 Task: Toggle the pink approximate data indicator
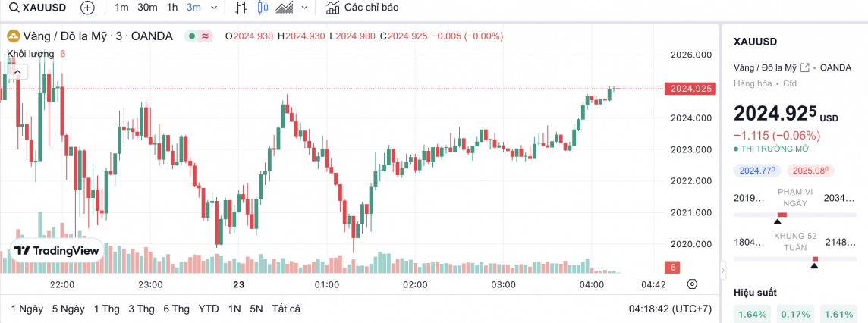[206, 36]
